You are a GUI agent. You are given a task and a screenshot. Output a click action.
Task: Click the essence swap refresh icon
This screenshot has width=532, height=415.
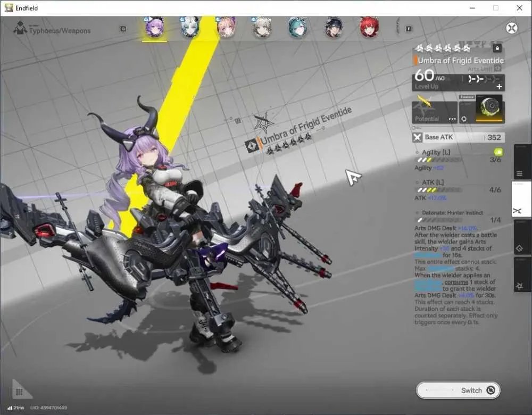[464, 119]
